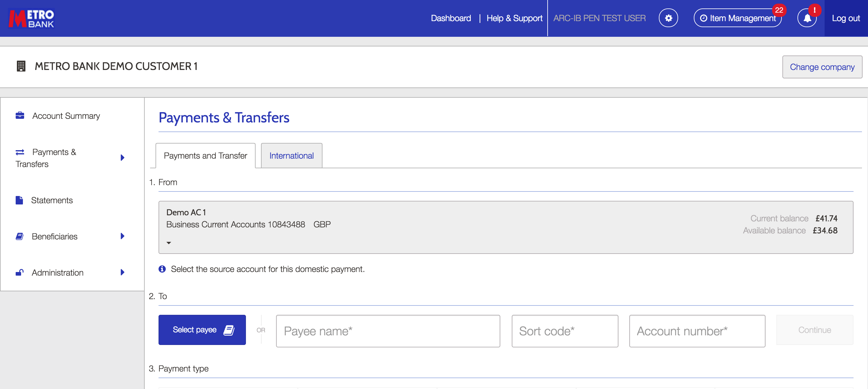Click 'Select the source account' hint text
This screenshot has height=389, width=868.
[268, 269]
